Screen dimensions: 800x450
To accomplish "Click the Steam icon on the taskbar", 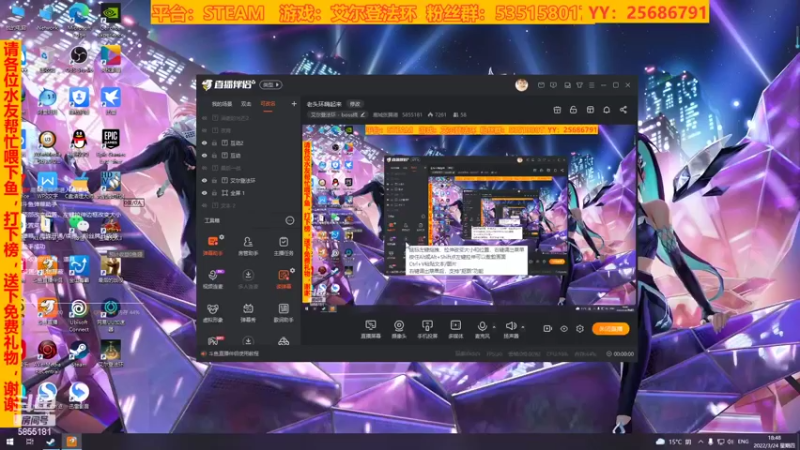I will point(50,441).
